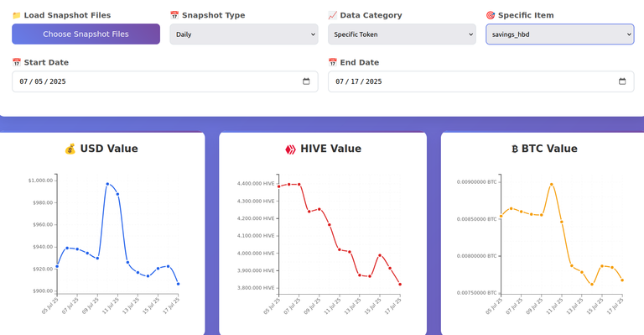Click the peak point on USD chart
The image size is (644, 335).
(x=107, y=184)
